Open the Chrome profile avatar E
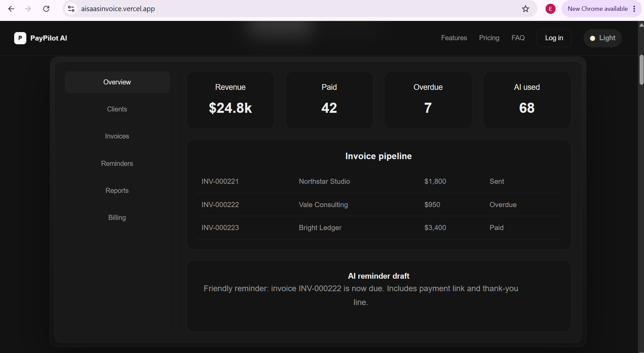Viewport: 644px width, 353px height. point(551,9)
